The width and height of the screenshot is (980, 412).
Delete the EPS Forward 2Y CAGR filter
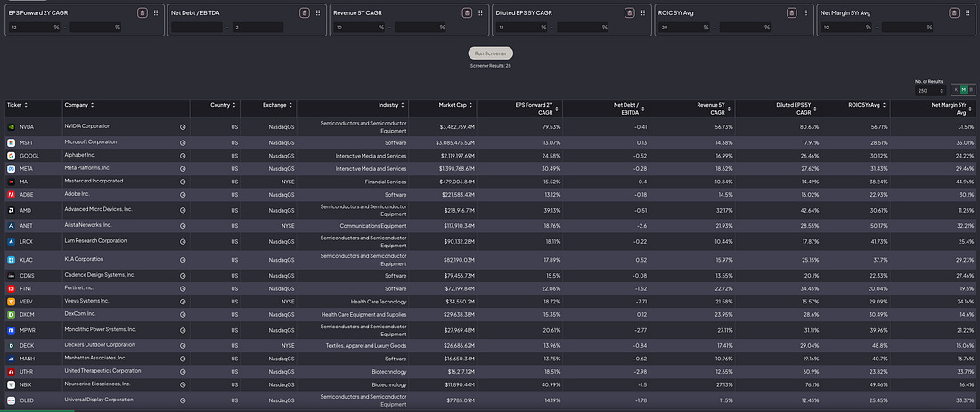pyautogui.click(x=142, y=12)
